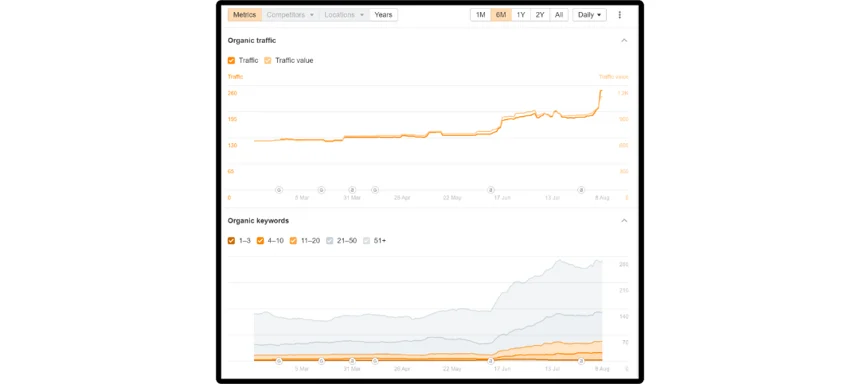Click the 'Organic keywords' section title
The width and height of the screenshot is (860, 384).
pos(258,221)
